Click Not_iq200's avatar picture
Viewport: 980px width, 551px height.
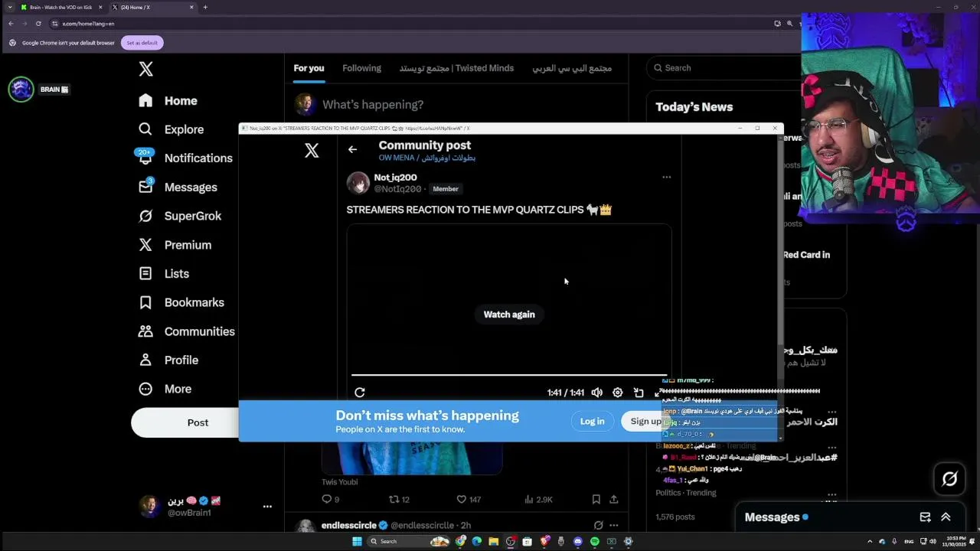[x=358, y=183]
